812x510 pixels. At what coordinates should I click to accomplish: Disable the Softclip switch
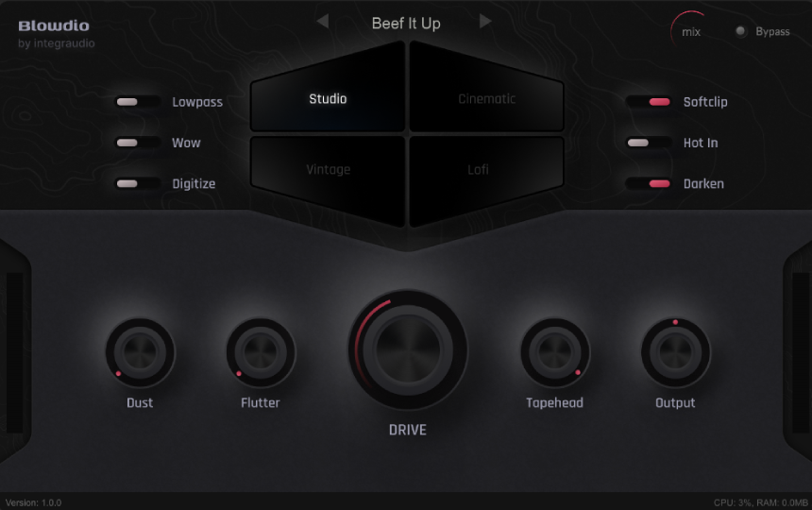pyautogui.click(x=649, y=102)
